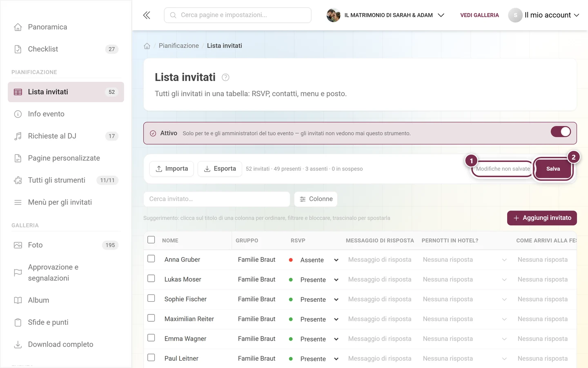The image size is (588, 368).
Task: Click the home icon in breadcrumb
Action: tap(147, 46)
